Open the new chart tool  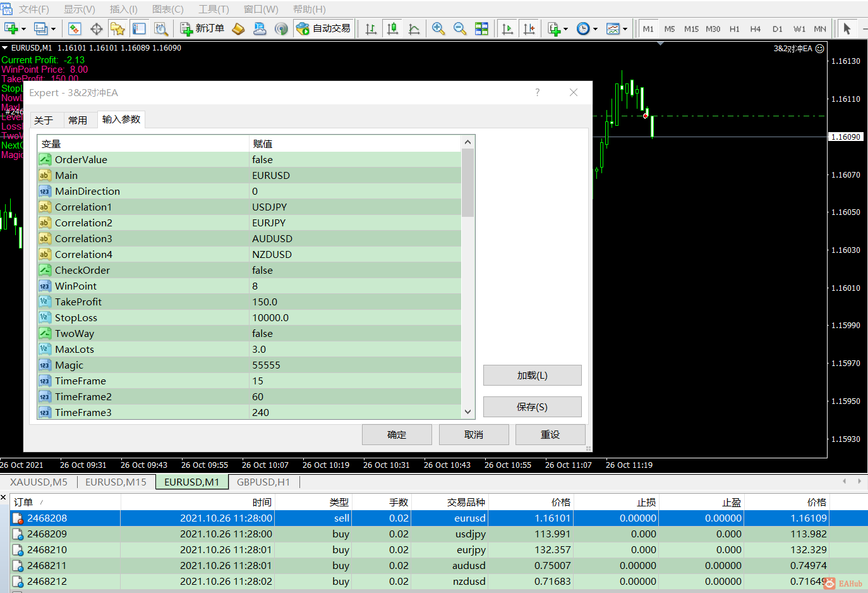tap(11, 28)
